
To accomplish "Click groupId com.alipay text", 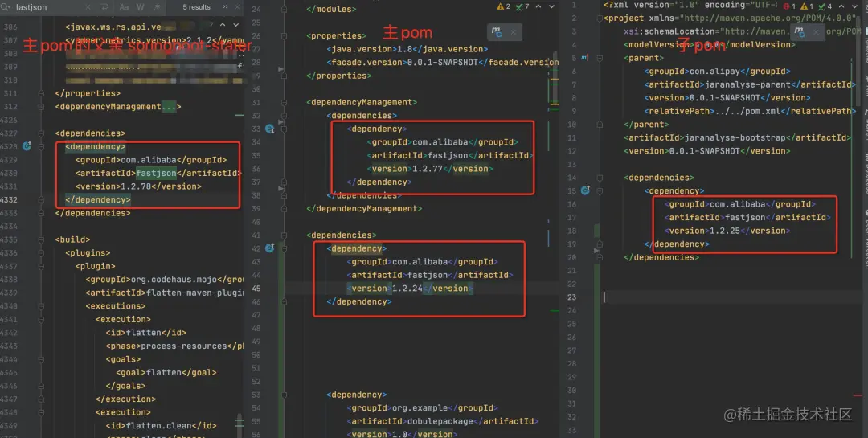I will (717, 72).
